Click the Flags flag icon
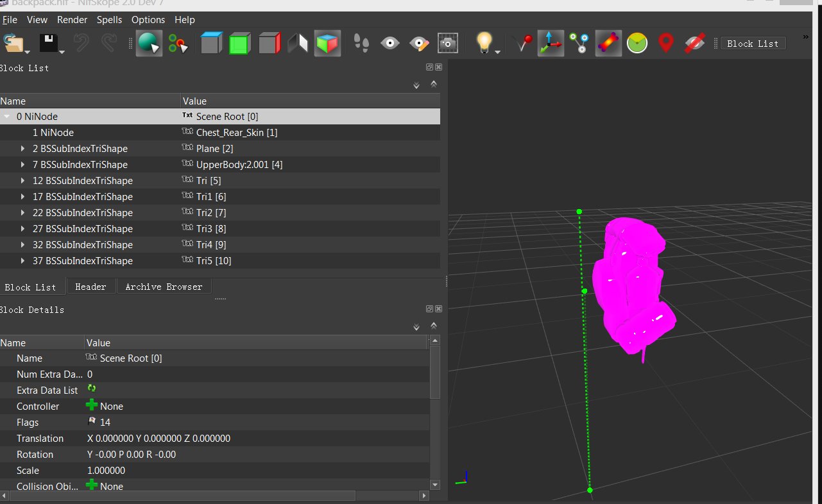Image resolution: width=822 pixels, height=504 pixels. [x=92, y=422]
